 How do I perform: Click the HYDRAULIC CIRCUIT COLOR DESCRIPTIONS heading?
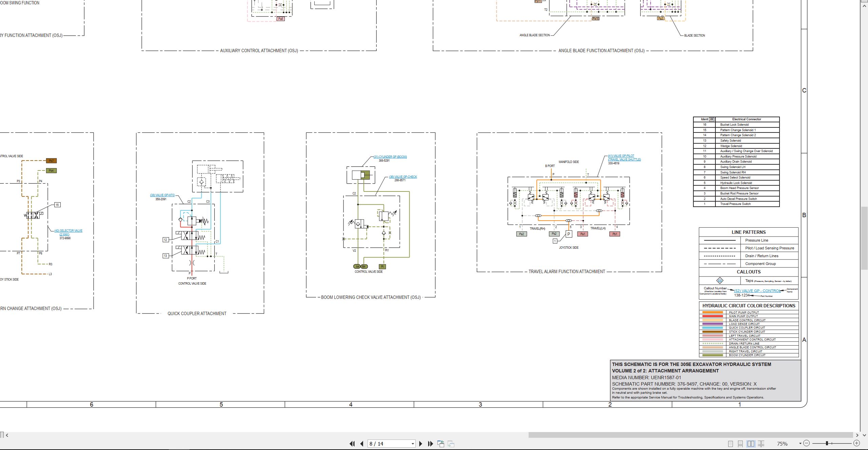click(x=749, y=306)
